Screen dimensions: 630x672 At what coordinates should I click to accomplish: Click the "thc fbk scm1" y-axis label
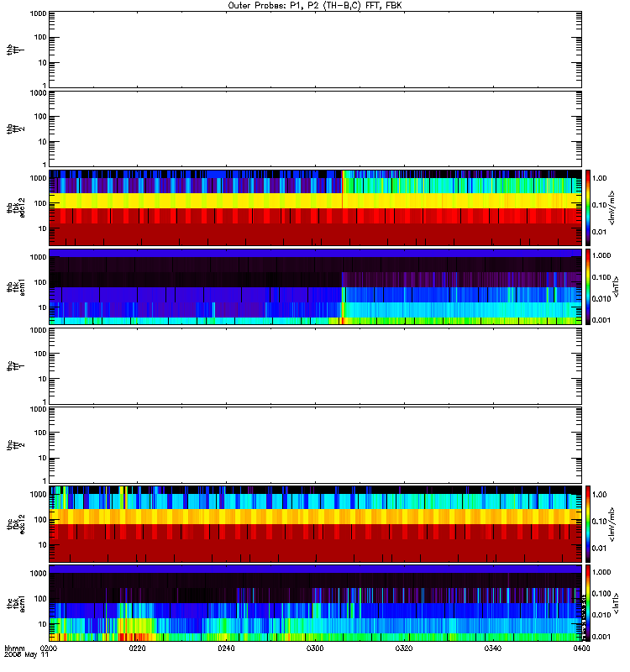[16, 603]
